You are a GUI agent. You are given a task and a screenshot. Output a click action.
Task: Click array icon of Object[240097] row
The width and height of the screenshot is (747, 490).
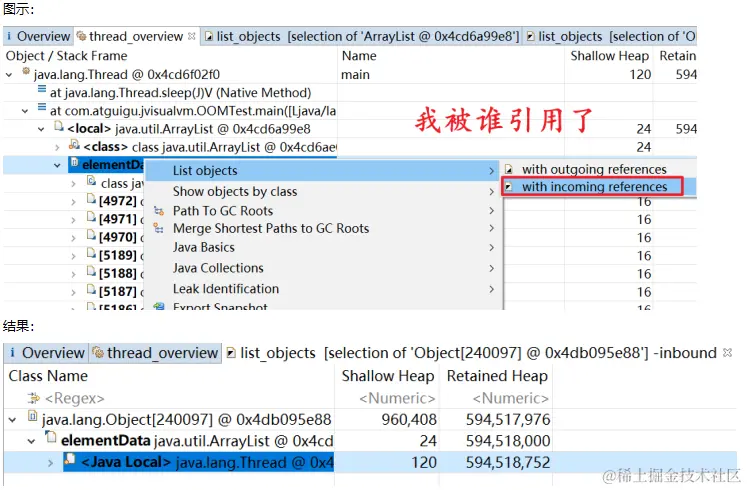pyautogui.click(x=32, y=417)
